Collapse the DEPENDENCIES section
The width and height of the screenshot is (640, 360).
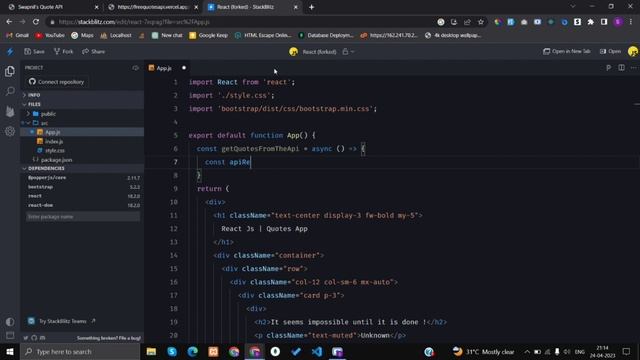(x=82, y=168)
